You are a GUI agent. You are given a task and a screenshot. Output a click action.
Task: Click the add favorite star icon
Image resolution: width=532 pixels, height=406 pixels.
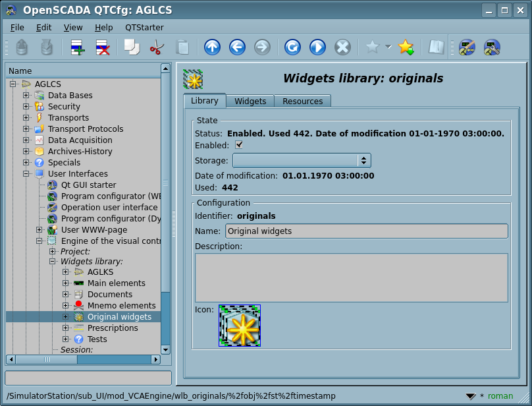406,47
